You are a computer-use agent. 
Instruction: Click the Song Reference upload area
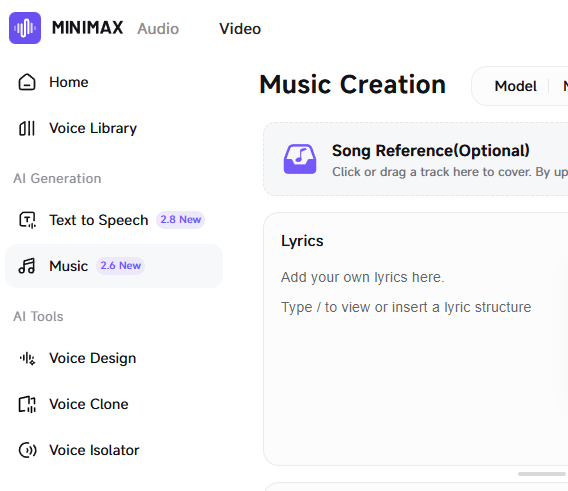(415, 159)
